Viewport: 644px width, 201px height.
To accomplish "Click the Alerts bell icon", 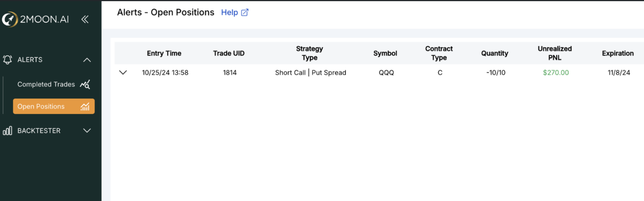I will 8,59.
